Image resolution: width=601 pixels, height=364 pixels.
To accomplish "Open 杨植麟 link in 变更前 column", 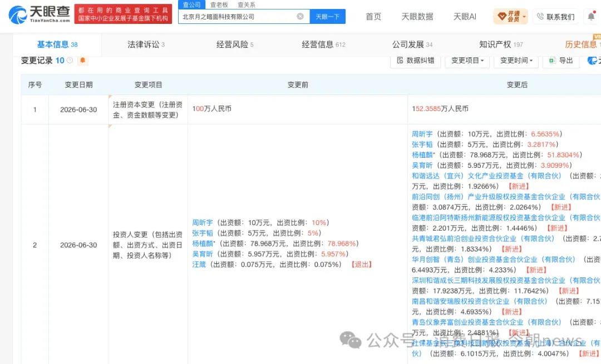I will point(203,243).
